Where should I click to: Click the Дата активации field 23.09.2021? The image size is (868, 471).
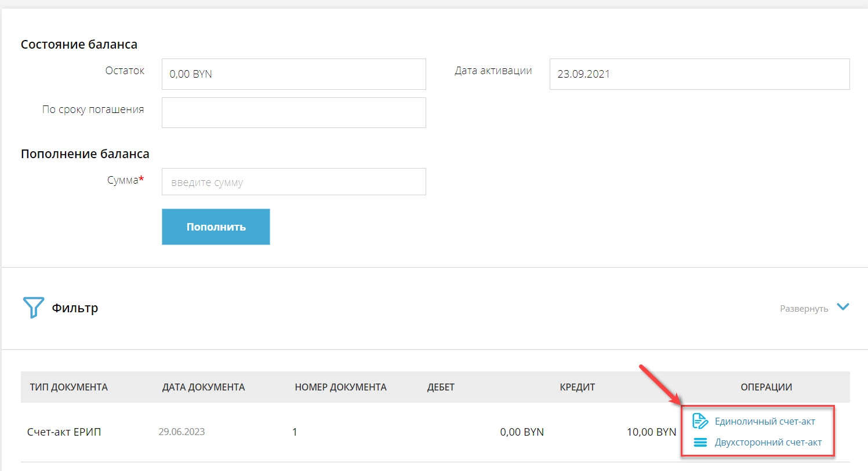pos(699,74)
